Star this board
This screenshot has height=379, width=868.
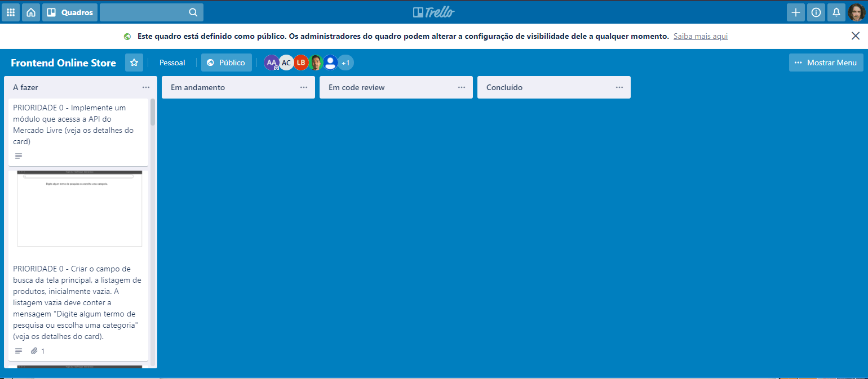coord(134,63)
